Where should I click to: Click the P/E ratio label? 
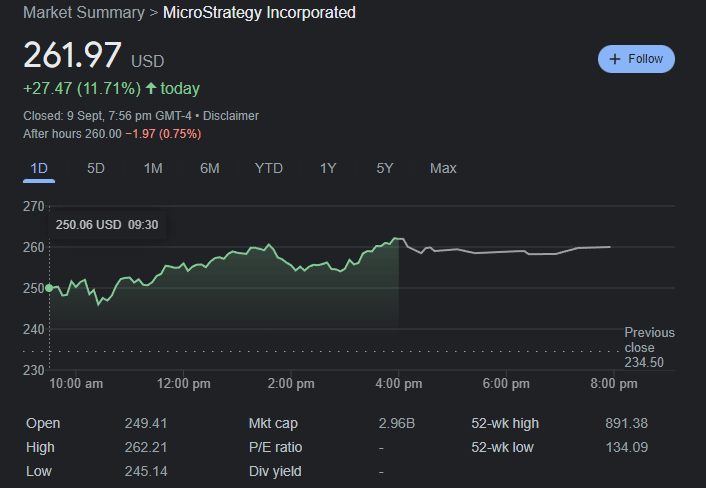(x=276, y=447)
